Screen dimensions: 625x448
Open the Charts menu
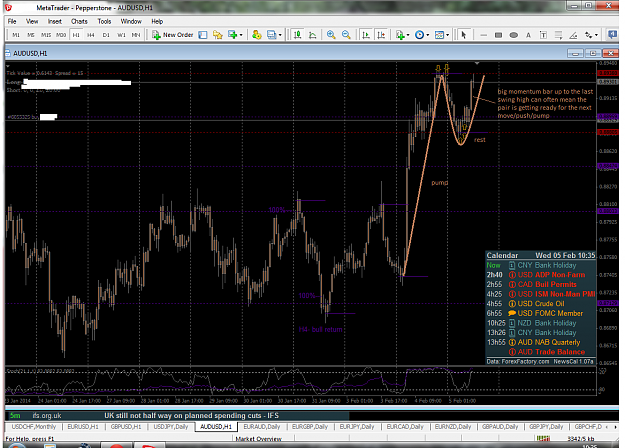click(x=79, y=22)
